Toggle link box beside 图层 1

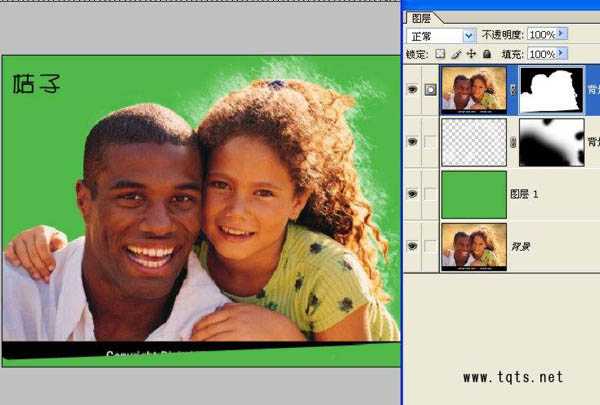pos(430,194)
